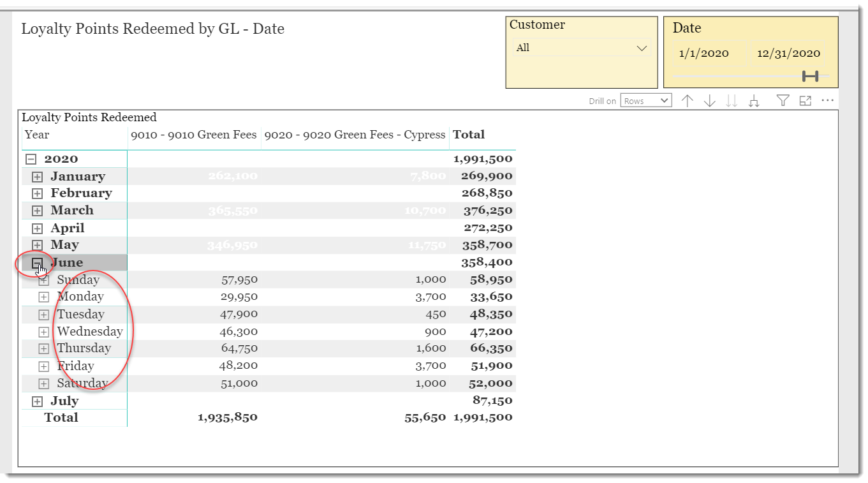Click the report title Loyalty Points Redeemed by GL - Date
This screenshot has height=483, width=868.
click(x=152, y=29)
